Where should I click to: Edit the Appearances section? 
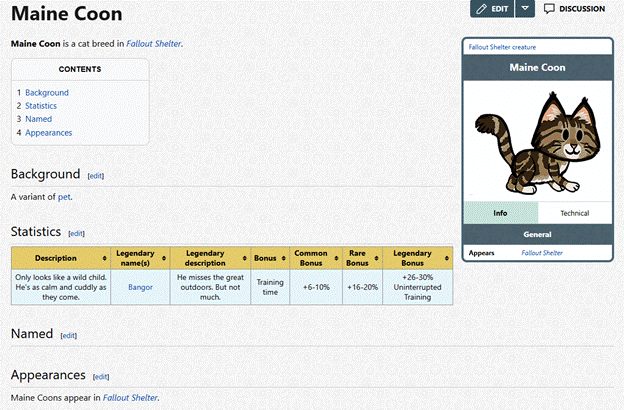click(x=101, y=377)
